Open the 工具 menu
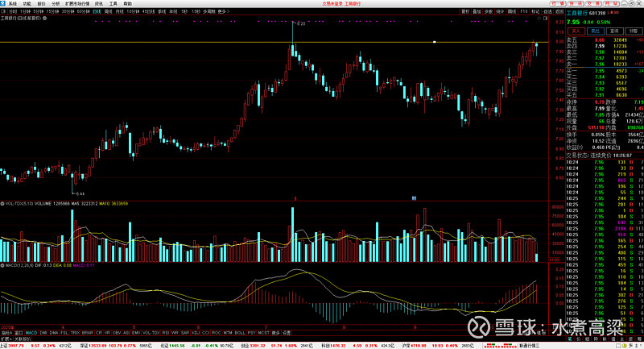Viewport: 644px width, 349px height. (x=113, y=4)
